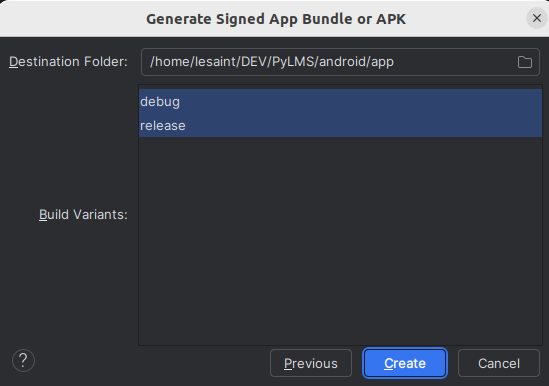
Task: Click Create to generate the signed APK
Action: pos(405,363)
